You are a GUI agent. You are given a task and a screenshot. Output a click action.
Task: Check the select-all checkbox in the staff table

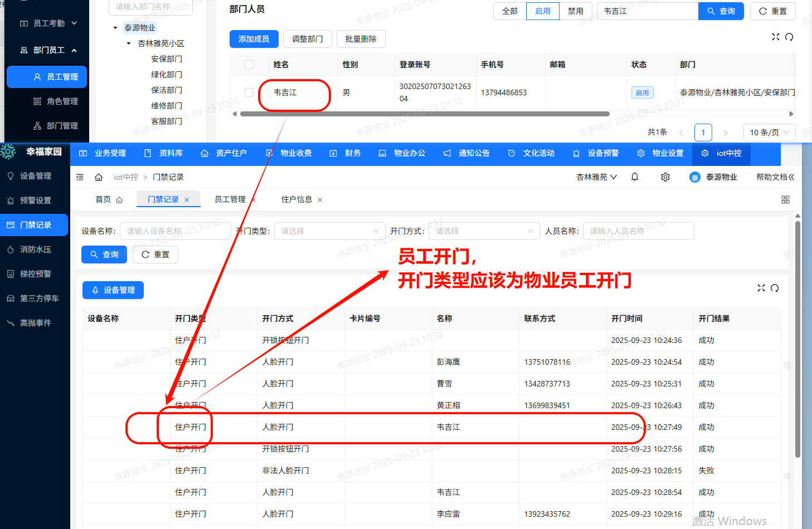point(249,64)
